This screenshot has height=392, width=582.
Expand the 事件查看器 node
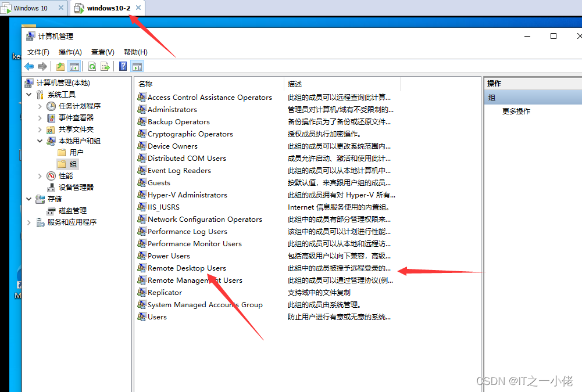coord(40,118)
